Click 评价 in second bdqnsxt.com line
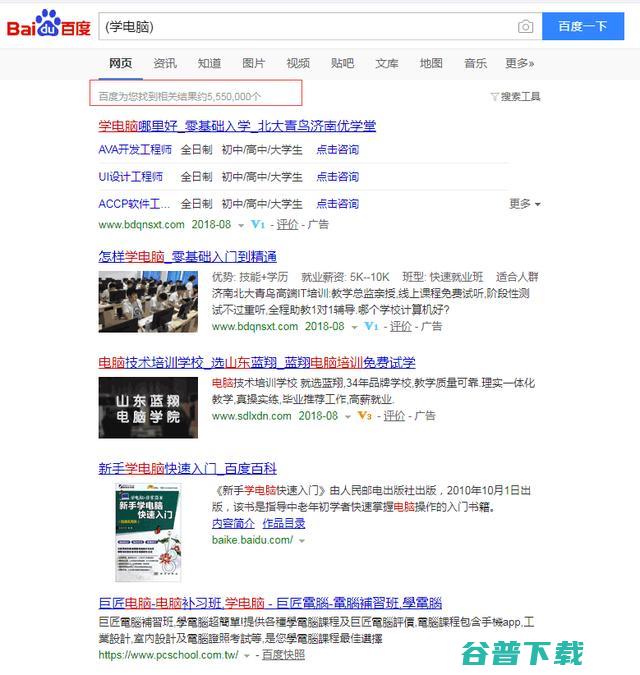 coord(401,326)
